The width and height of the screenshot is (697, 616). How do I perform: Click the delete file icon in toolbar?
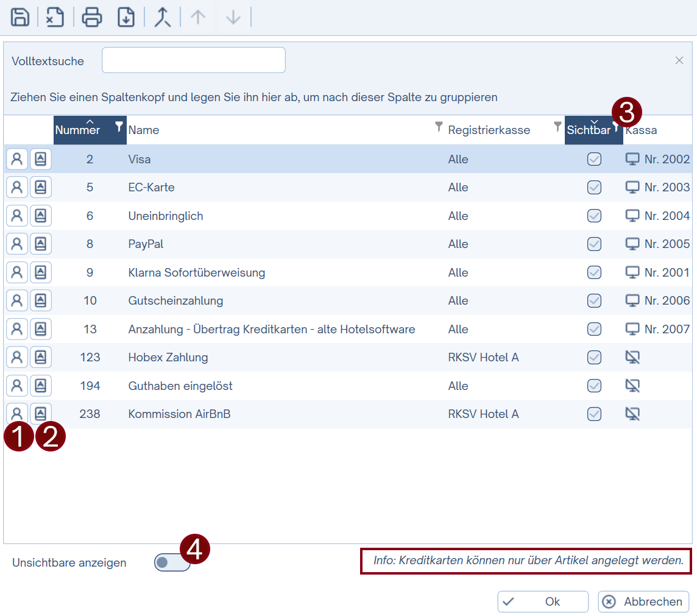[55, 17]
